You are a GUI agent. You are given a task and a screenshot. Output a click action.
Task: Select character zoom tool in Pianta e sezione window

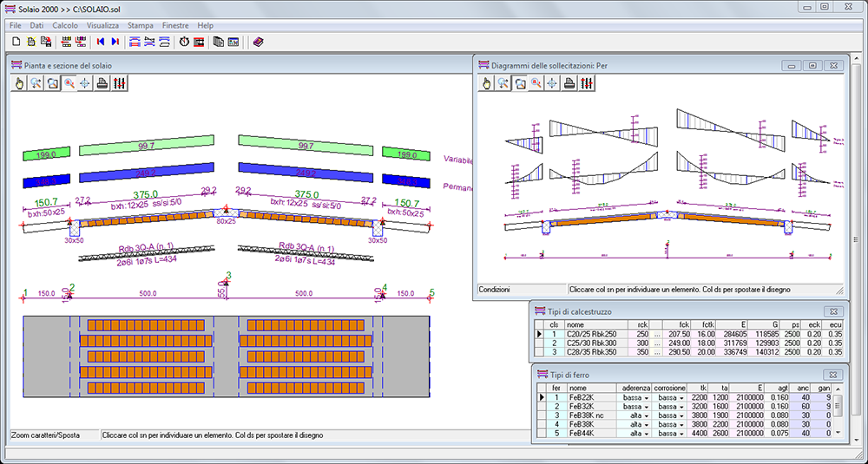click(69, 83)
